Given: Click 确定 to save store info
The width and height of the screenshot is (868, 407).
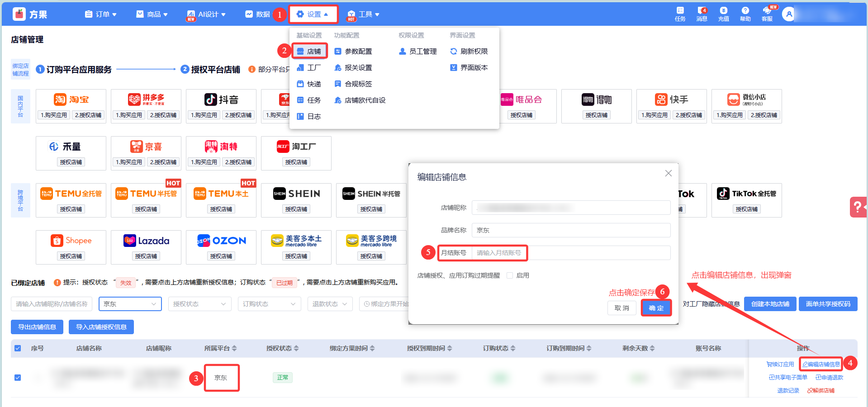Looking at the screenshot, I should pyautogui.click(x=656, y=308).
